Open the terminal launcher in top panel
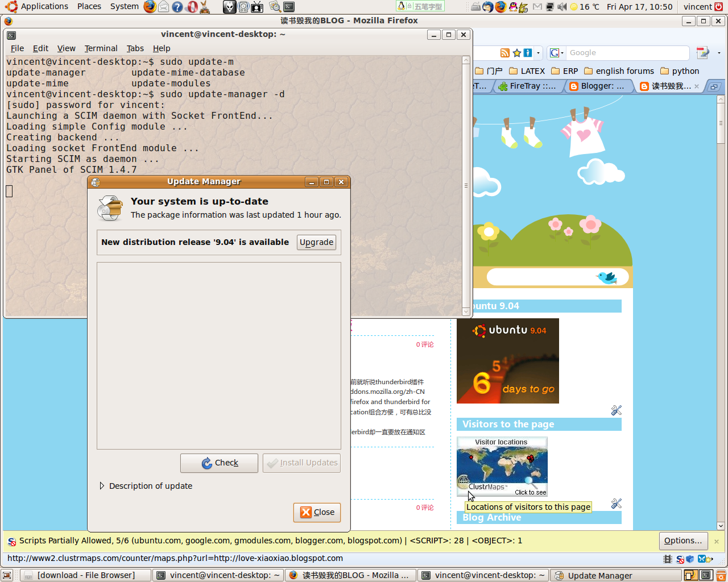 click(x=289, y=7)
